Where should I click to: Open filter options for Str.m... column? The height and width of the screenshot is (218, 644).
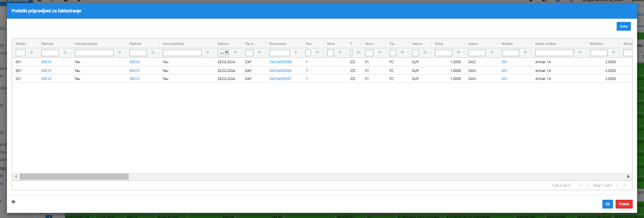click(x=379, y=53)
